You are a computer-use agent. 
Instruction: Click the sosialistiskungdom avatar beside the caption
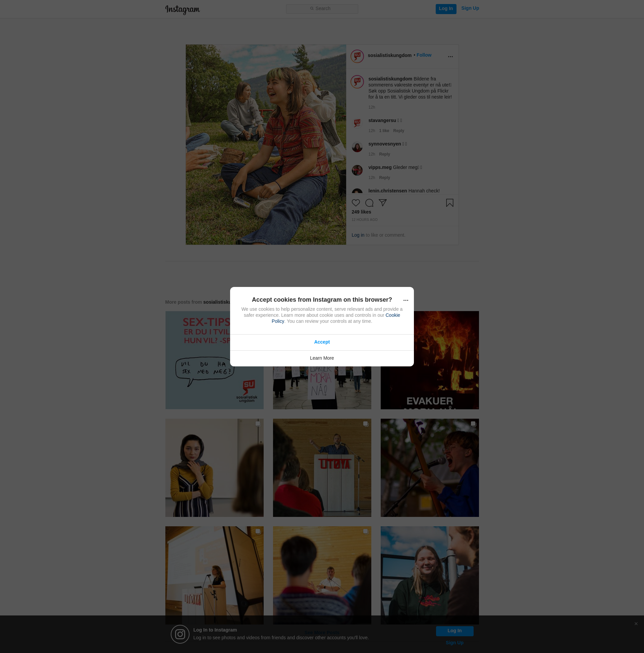[x=357, y=82]
